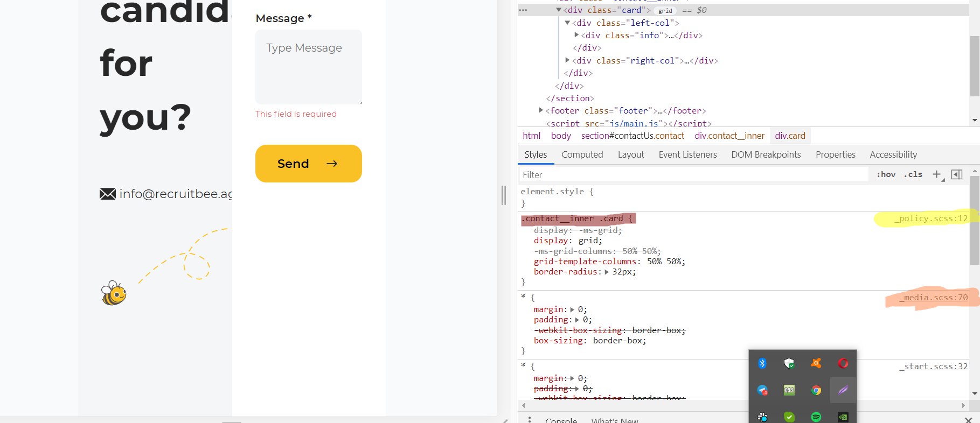Open the purple feather tray icon
This screenshot has height=423, width=980.
(x=843, y=390)
